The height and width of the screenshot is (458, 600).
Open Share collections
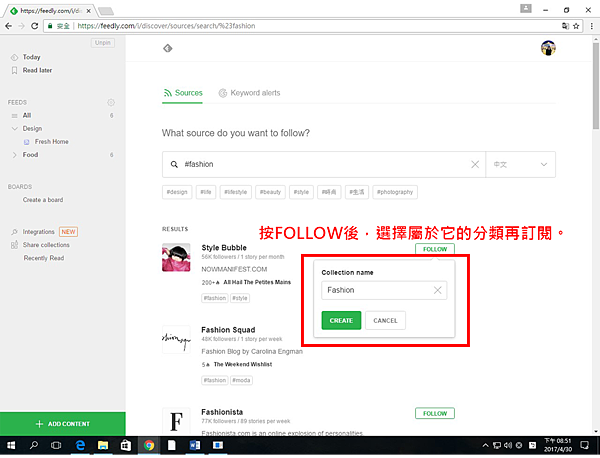point(46,245)
